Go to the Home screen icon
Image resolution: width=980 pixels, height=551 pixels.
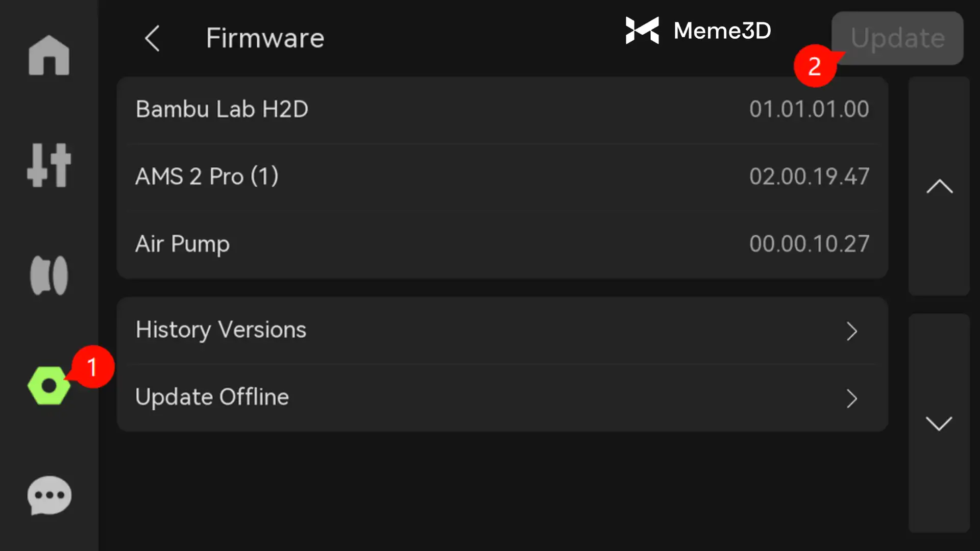click(49, 56)
